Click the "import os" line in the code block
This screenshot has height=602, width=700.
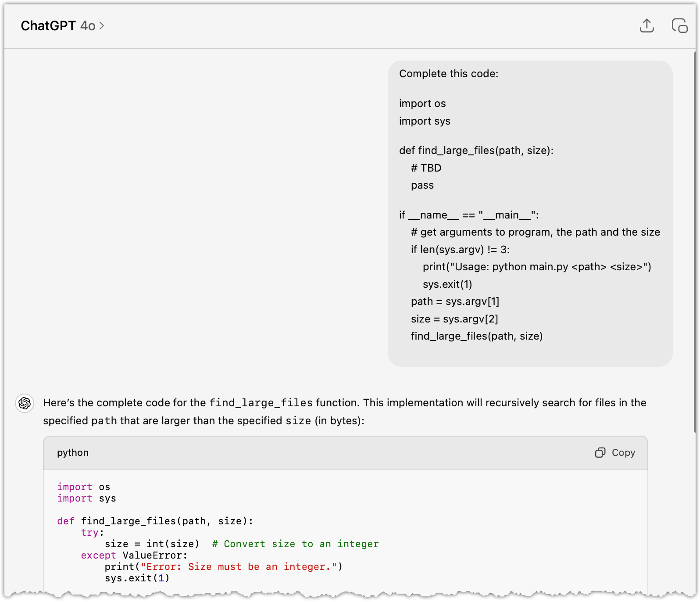click(x=84, y=487)
